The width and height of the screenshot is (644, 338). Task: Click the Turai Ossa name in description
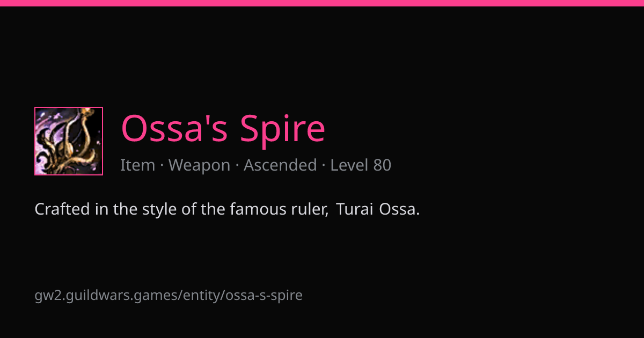(378, 209)
